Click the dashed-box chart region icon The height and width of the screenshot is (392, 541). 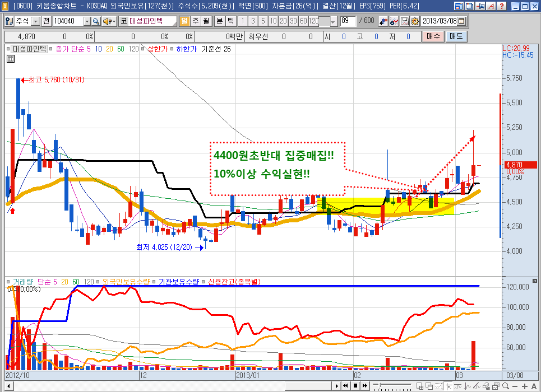pos(439,386)
